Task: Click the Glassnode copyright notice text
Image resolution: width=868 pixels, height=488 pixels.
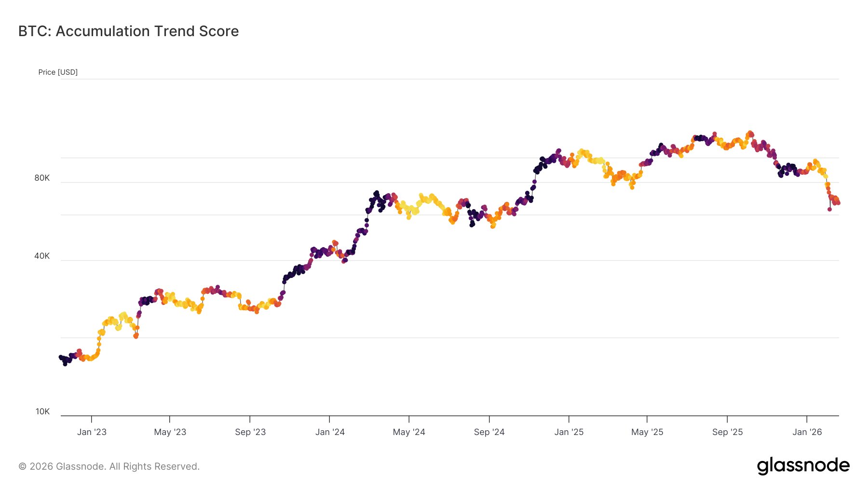Action: click(109, 466)
